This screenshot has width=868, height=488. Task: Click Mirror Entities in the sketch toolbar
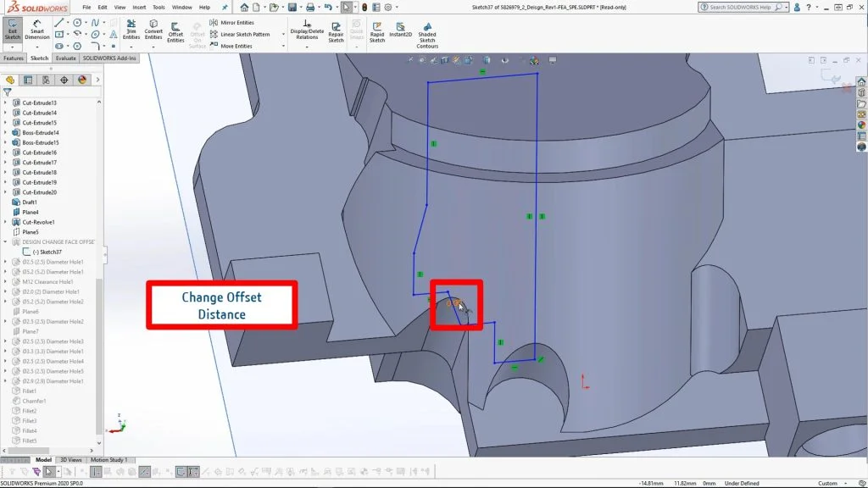pyautogui.click(x=236, y=23)
